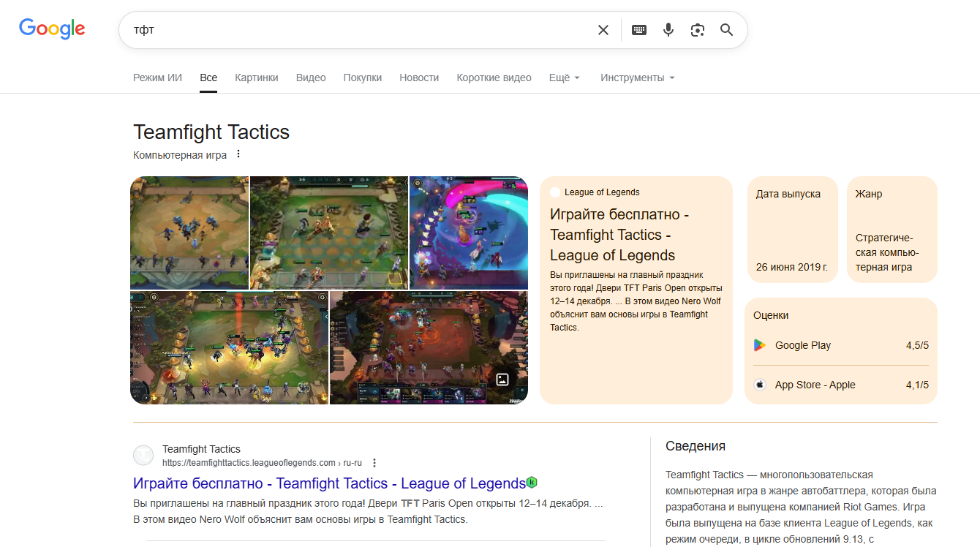This screenshot has height=547, width=980.
Task: Click the Google Play icon
Action: point(760,345)
